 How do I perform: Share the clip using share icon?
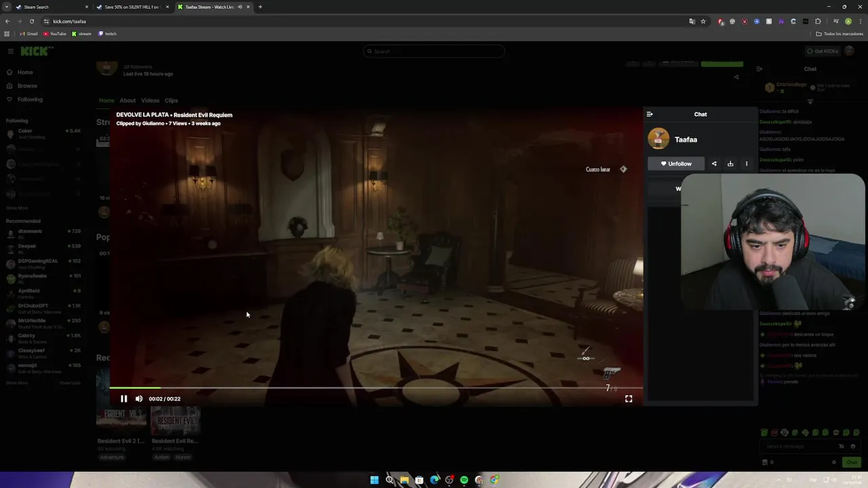[714, 163]
